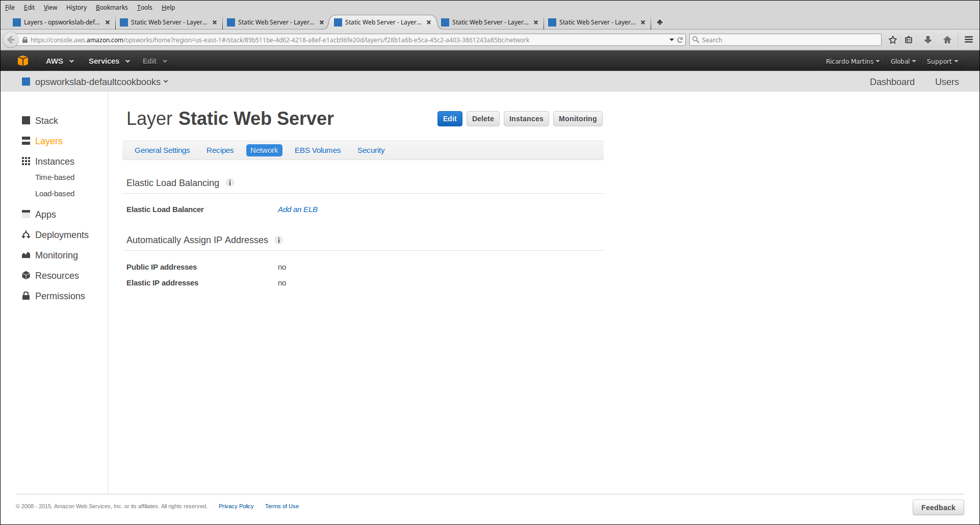Reload the page with the refresh icon
This screenshot has width=980, height=525.
(680, 40)
